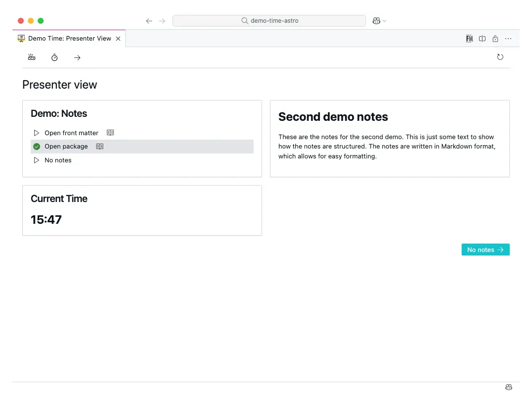Expand the profile chevron in the title bar
Image resolution: width=532 pixels, height=405 pixels.
click(x=384, y=21)
